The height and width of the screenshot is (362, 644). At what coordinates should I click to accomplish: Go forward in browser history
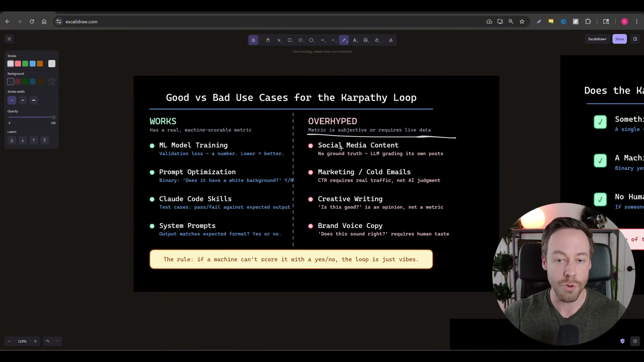click(19, 21)
